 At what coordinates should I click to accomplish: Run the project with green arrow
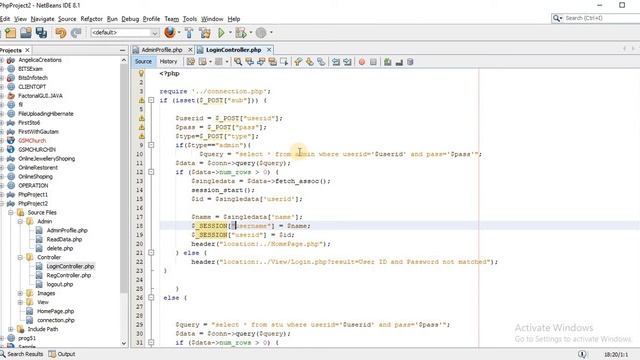221,33
